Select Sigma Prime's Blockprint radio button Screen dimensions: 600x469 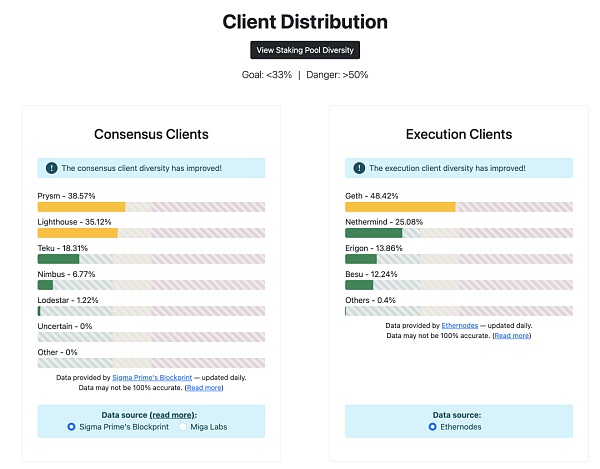(x=71, y=427)
